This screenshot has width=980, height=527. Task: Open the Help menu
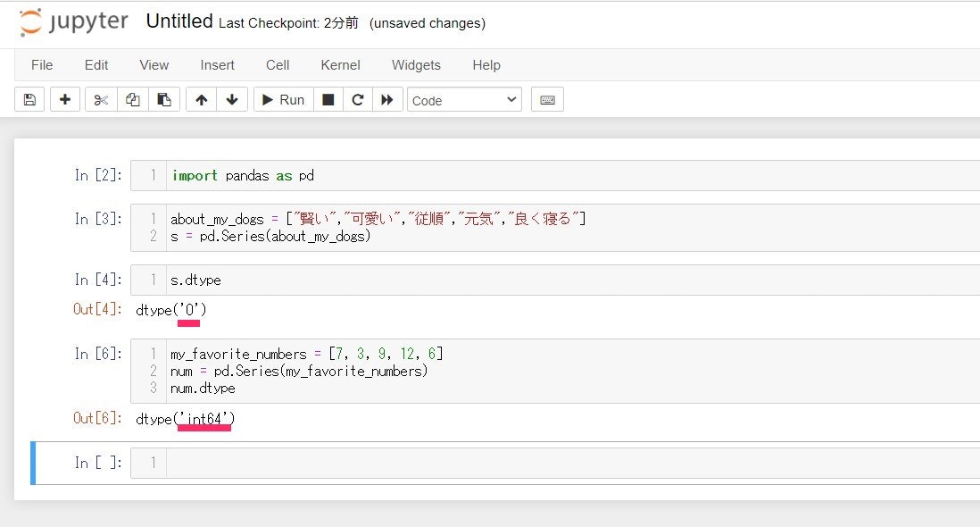[486, 65]
